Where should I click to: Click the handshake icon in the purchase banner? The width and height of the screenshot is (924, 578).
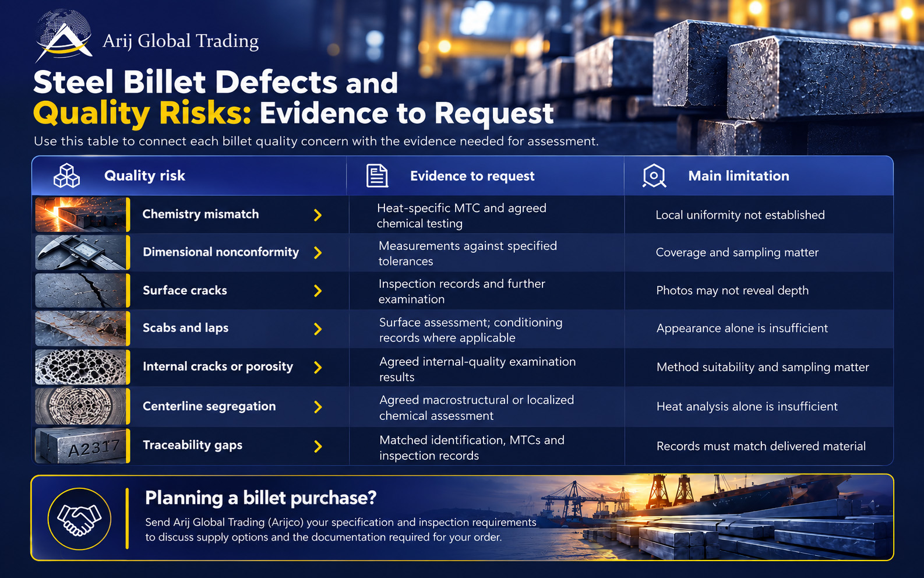[79, 519]
